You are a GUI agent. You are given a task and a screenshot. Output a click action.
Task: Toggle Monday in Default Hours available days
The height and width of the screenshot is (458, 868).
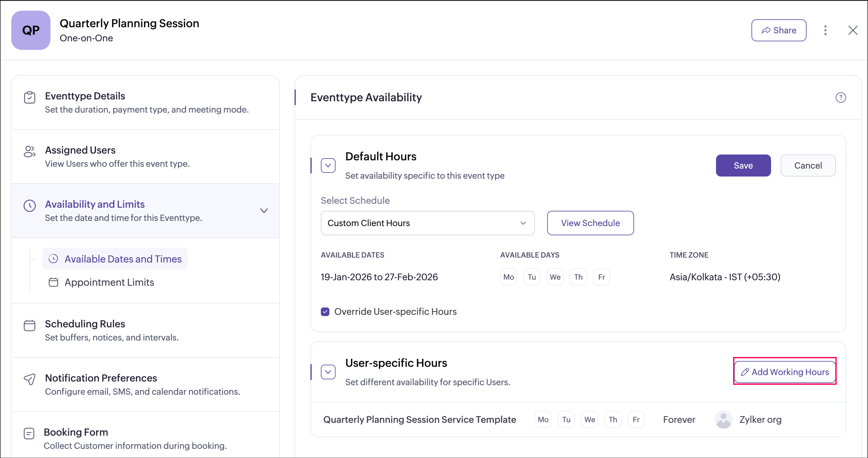[508, 277]
